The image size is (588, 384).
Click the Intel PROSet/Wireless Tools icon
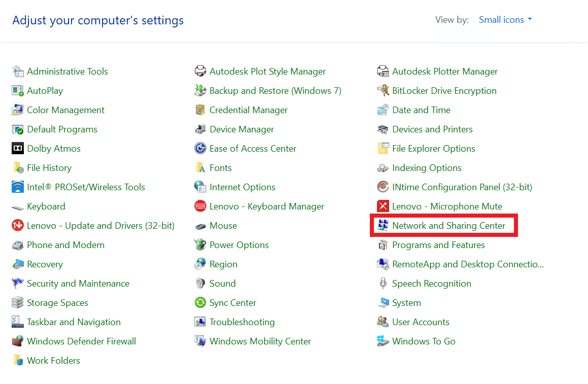click(18, 187)
